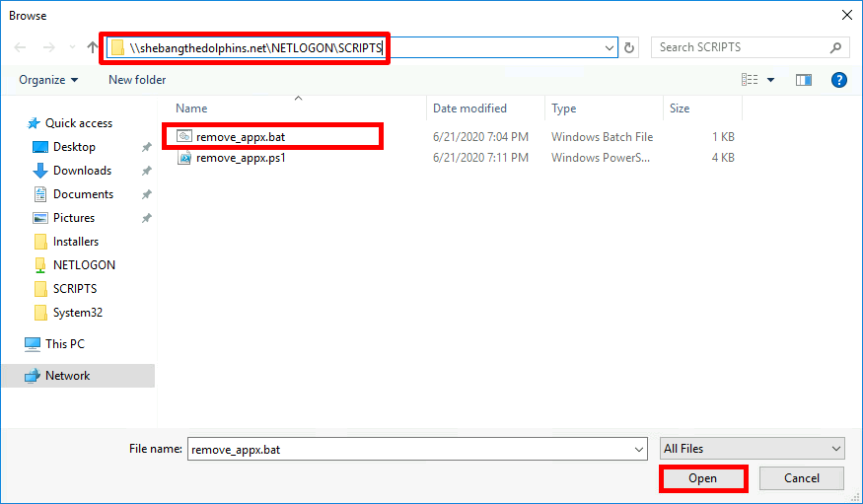Viewport: 863px width, 504px height.
Task: Click the pin icon beside Pictures
Action: (146, 218)
